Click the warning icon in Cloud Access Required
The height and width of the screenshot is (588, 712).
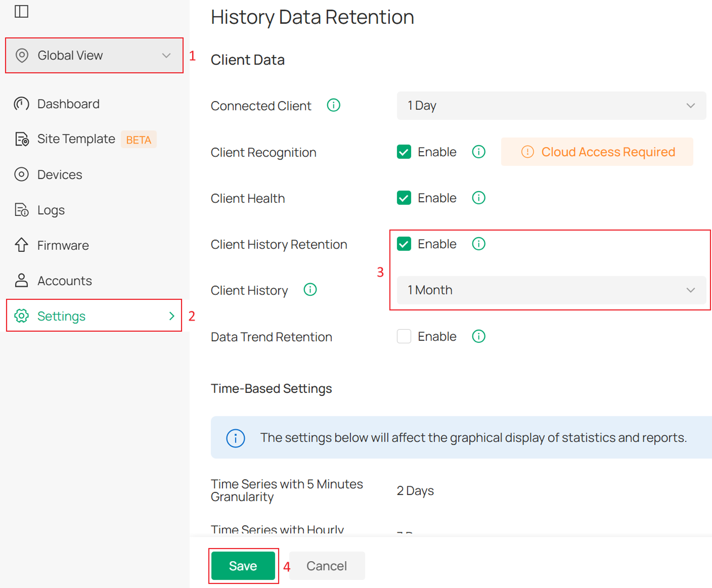pyautogui.click(x=528, y=152)
